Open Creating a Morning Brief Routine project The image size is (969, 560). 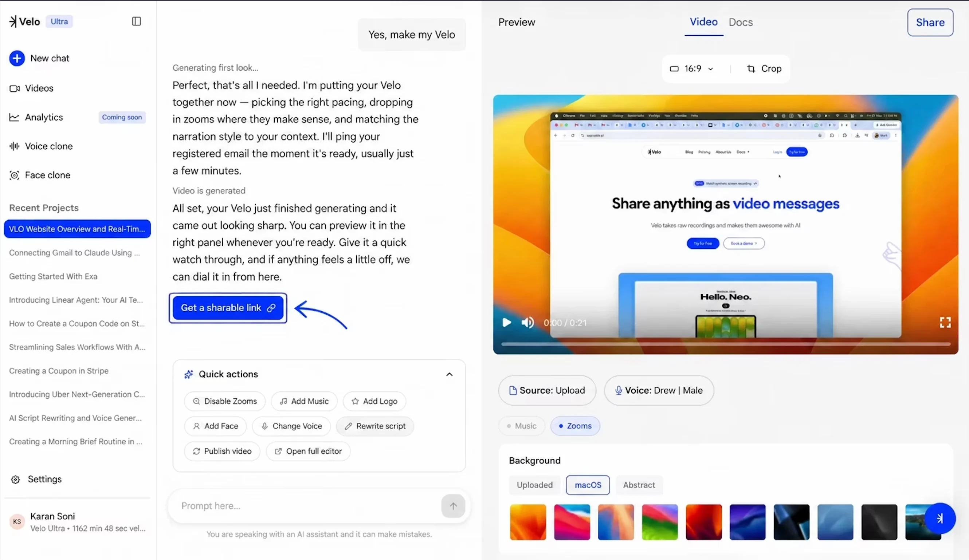tap(76, 442)
